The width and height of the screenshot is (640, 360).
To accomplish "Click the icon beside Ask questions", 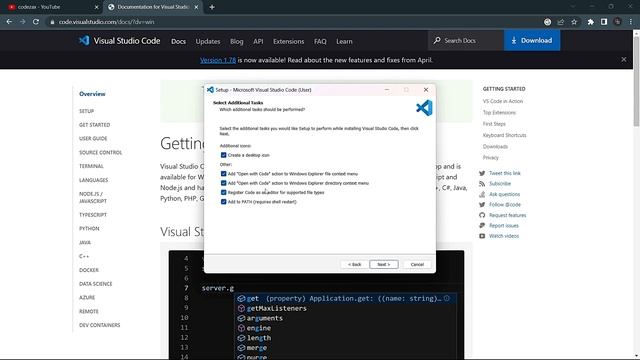I will [x=482, y=194].
